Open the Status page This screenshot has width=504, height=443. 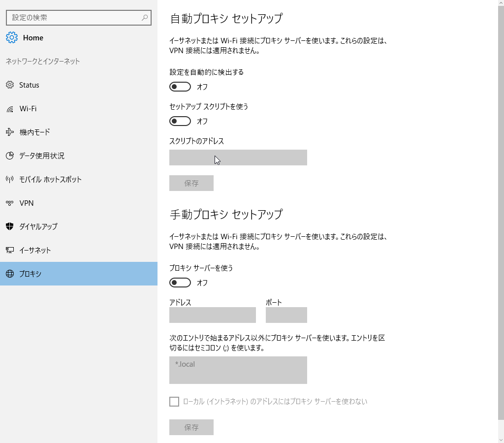[x=79, y=85]
